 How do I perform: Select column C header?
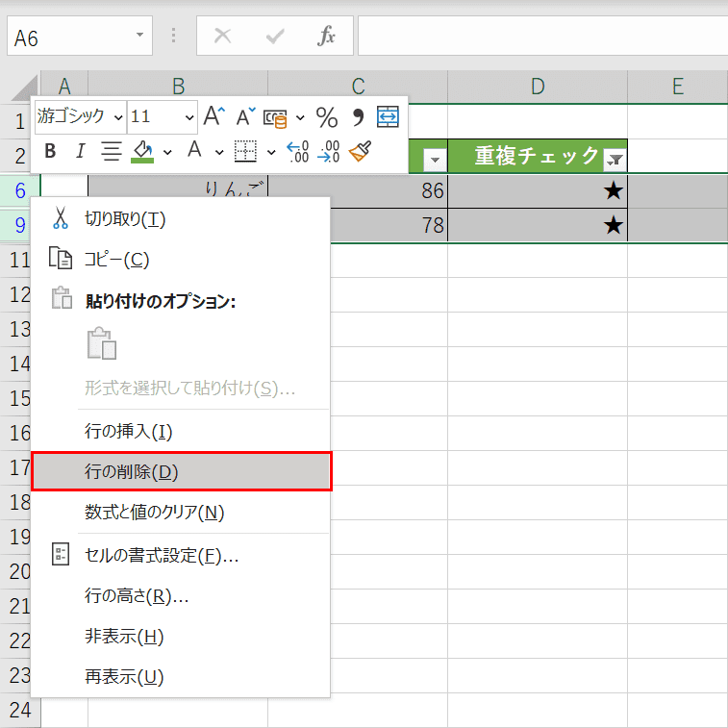(358, 87)
